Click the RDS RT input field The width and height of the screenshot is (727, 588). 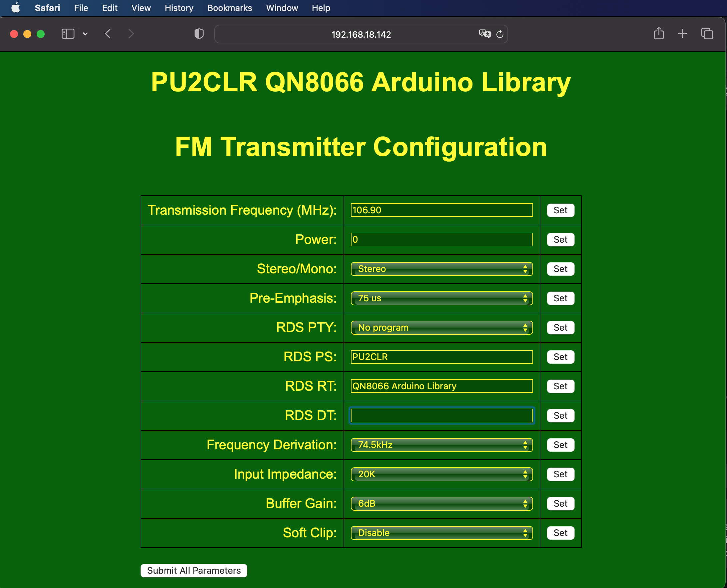pos(441,386)
